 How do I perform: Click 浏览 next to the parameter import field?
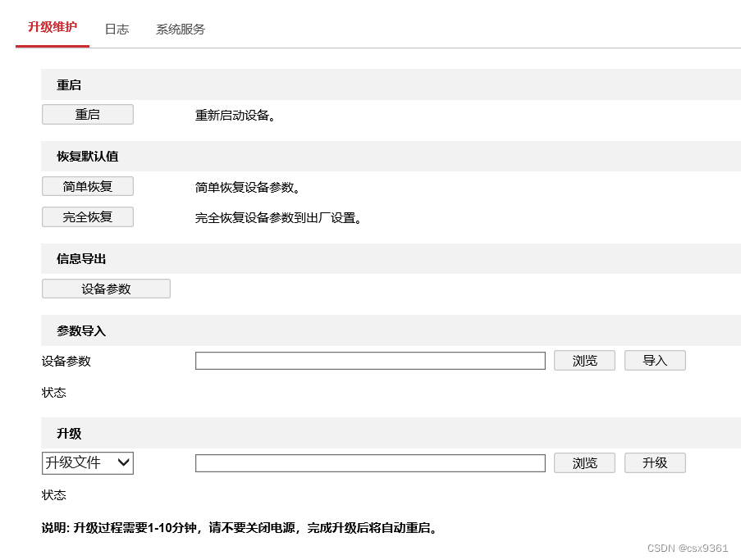[x=584, y=360]
